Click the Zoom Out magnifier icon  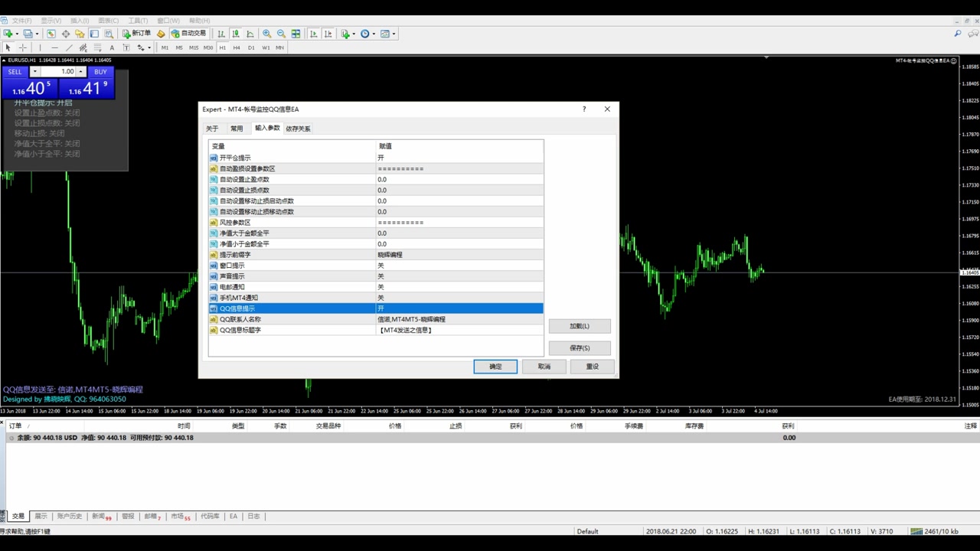[x=281, y=34]
